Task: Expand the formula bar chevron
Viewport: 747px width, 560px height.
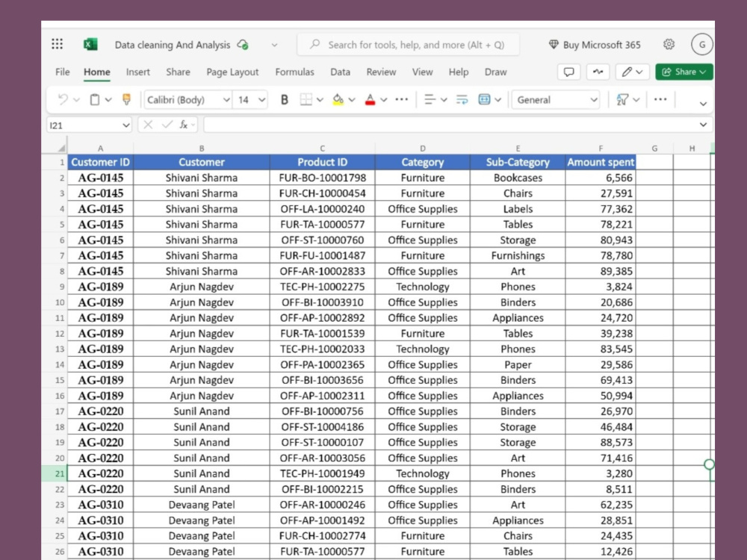Action: [x=703, y=125]
